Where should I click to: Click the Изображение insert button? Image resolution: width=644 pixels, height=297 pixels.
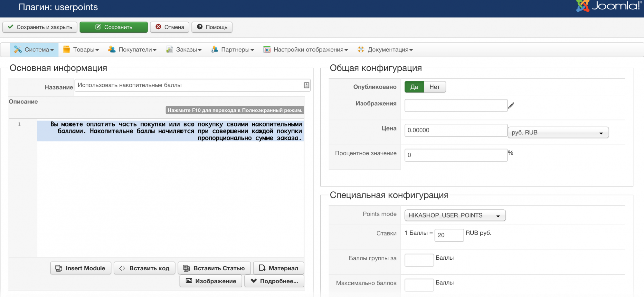(211, 281)
